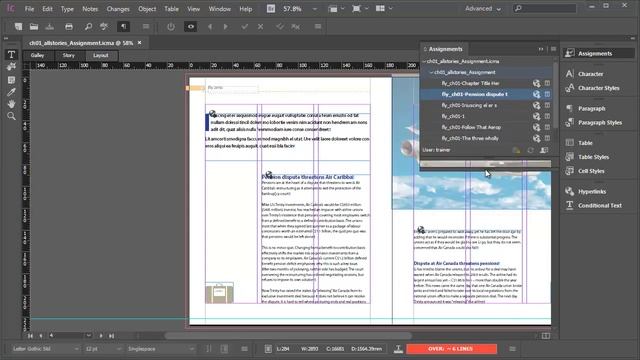Select the Zoom tool in the left toolbox

click(11, 116)
